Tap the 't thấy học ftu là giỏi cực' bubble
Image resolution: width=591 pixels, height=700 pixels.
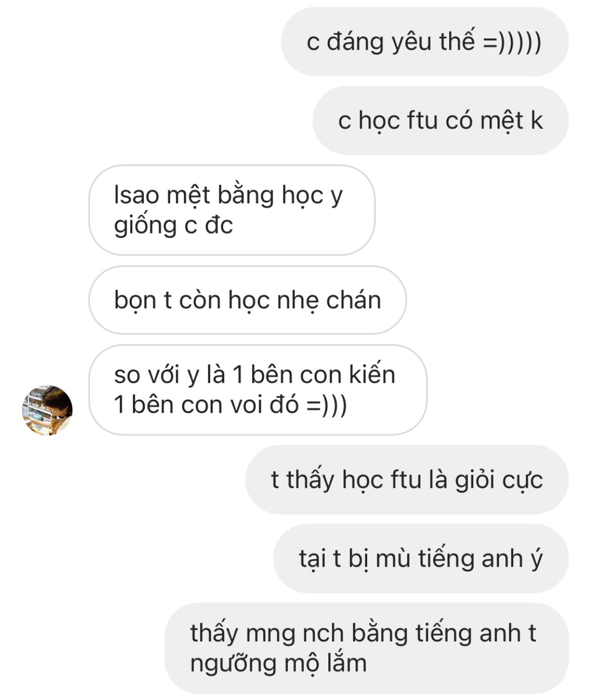click(407, 480)
